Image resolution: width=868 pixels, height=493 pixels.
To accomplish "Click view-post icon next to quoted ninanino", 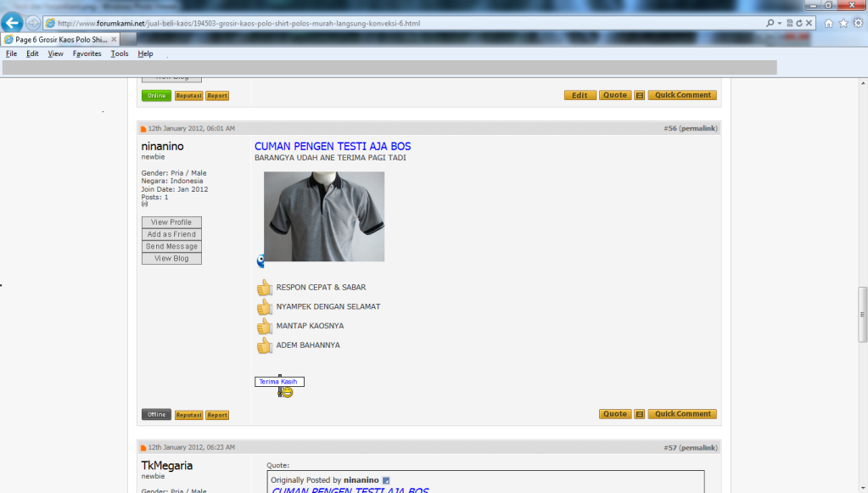I will [386, 480].
